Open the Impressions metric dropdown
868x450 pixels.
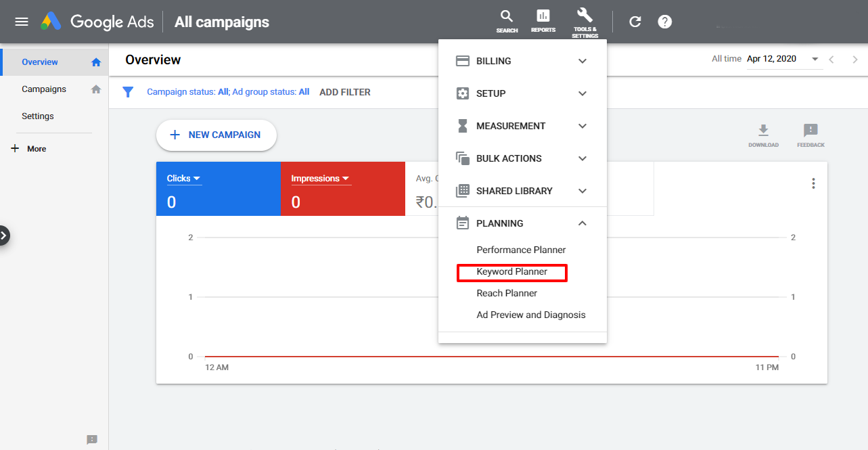pos(320,178)
